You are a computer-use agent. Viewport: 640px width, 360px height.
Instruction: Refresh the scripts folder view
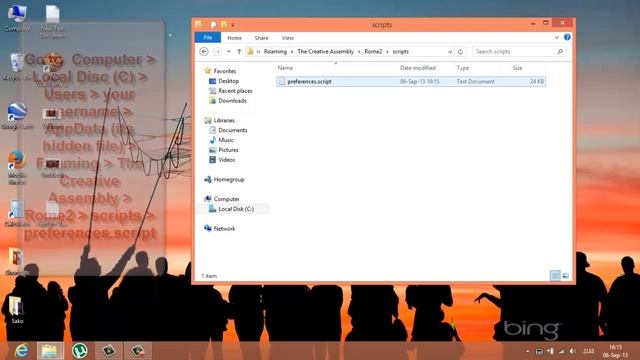point(460,52)
